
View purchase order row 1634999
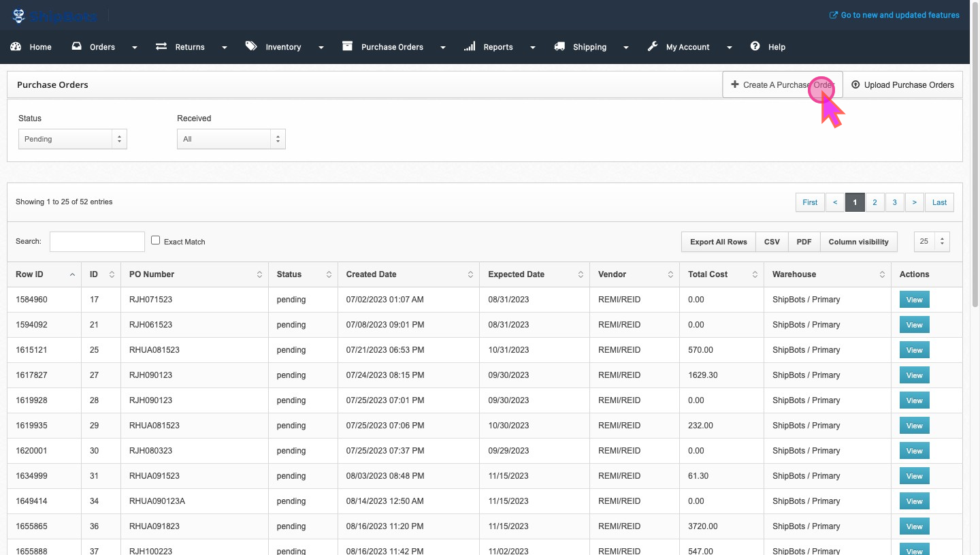[x=914, y=476]
